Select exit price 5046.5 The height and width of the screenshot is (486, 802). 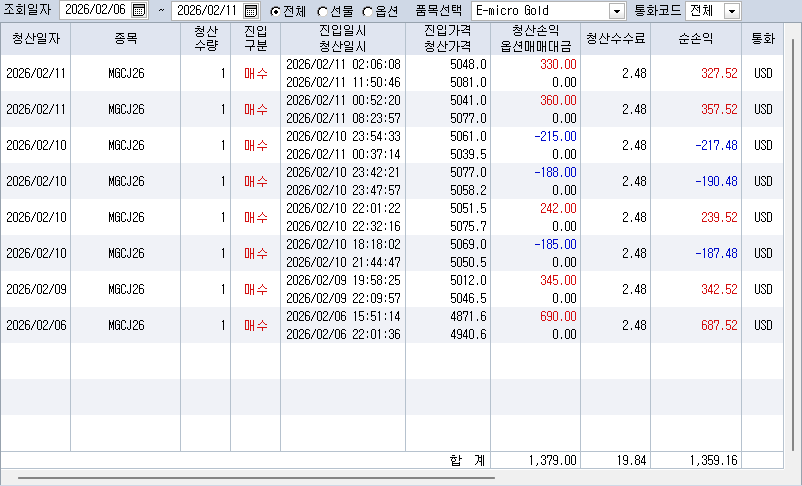pyautogui.click(x=468, y=298)
